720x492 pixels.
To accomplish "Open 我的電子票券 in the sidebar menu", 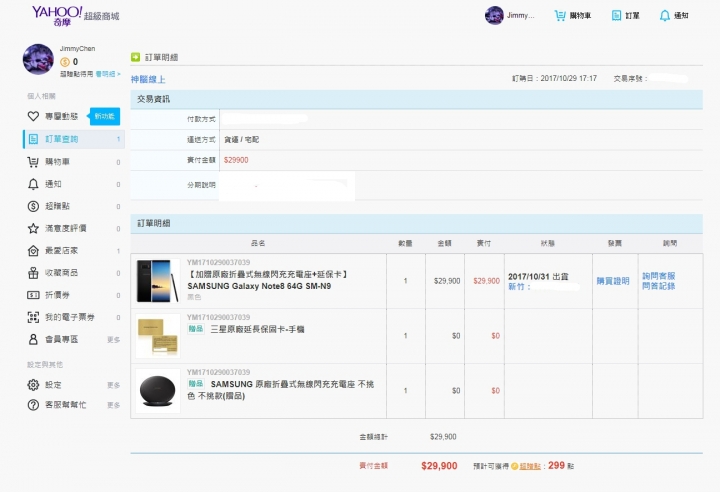I will coord(70,317).
